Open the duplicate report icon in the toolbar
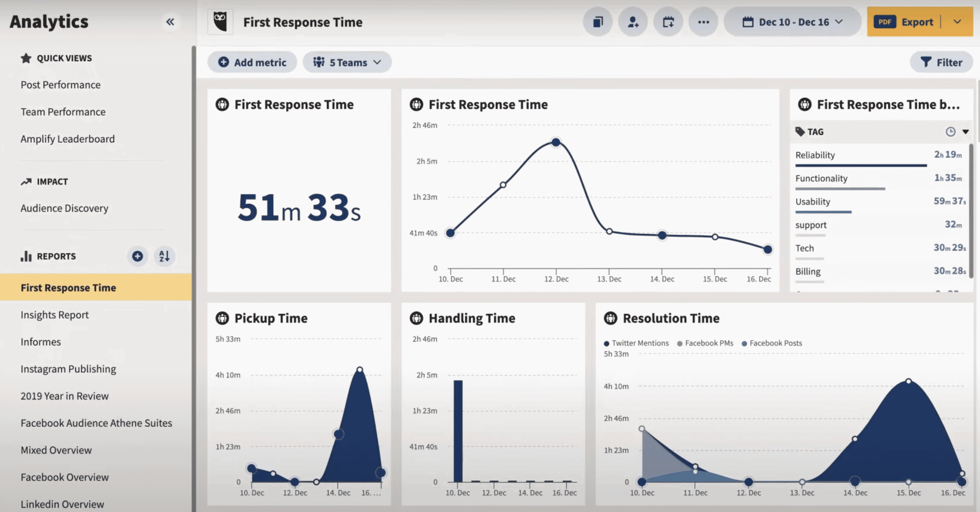The height and width of the screenshot is (512, 980). 597,22
